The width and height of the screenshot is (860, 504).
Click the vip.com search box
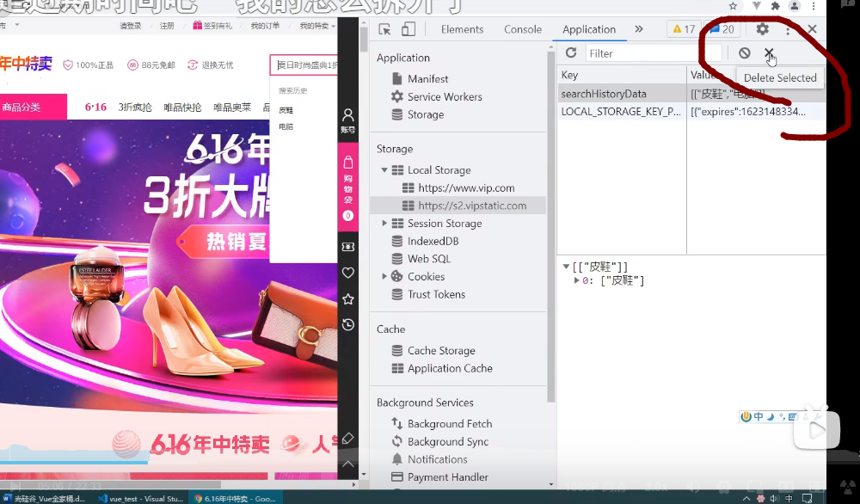(x=304, y=65)
